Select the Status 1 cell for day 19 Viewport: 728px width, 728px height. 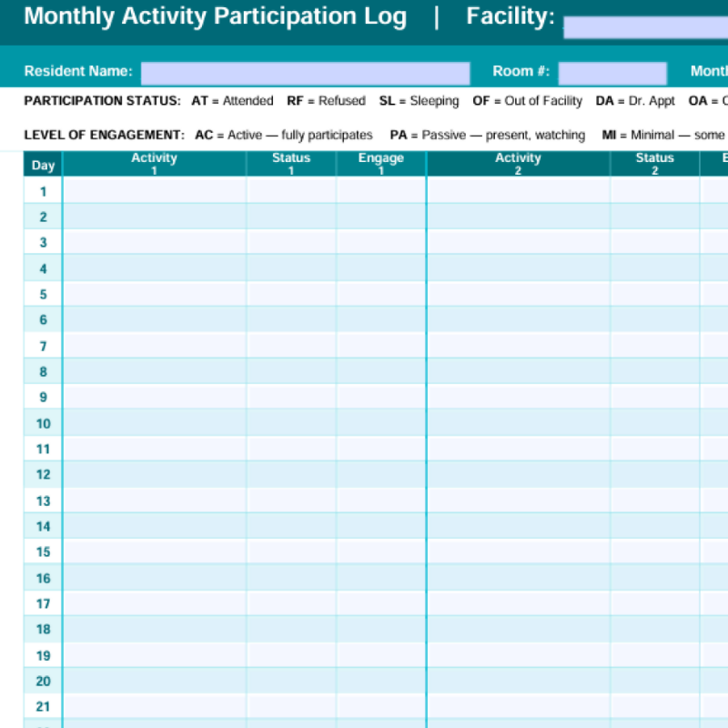click(x=291, y=655)
